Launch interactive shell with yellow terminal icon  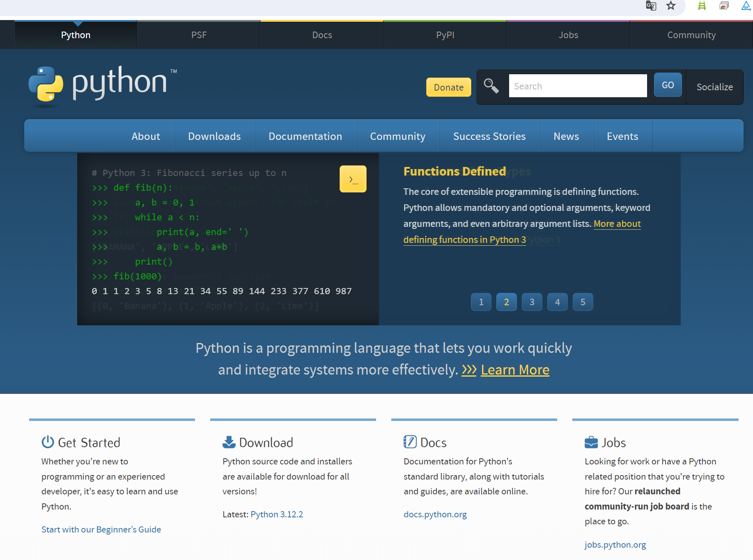[353, 179]
